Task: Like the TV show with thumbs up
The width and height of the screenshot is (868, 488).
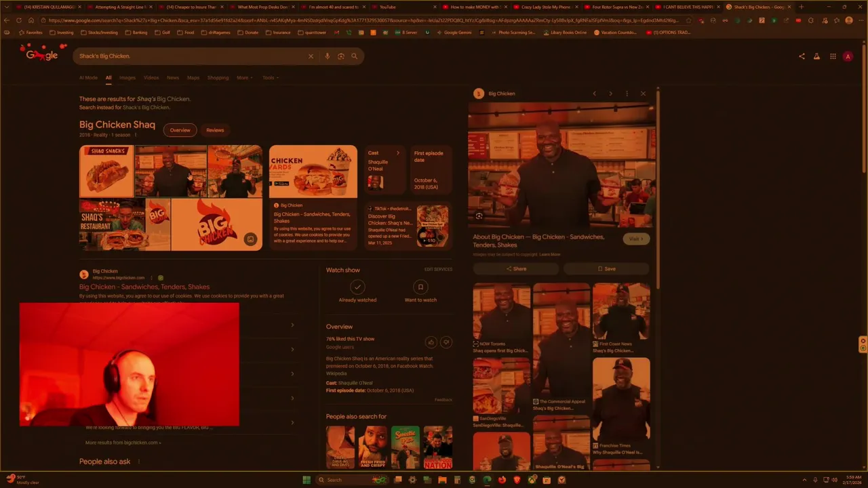Action: (431, 342)
